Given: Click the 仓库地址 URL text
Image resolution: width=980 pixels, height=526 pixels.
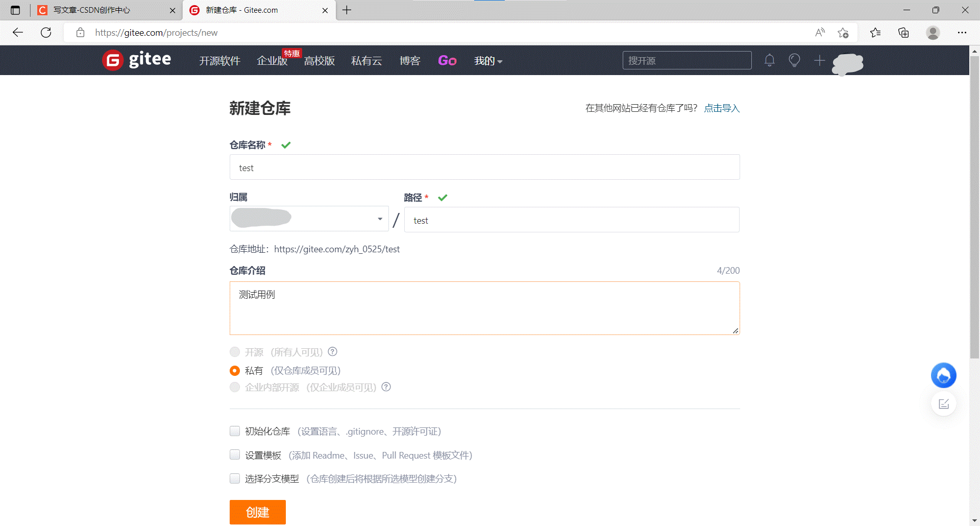Looking at the screenshot, I should tap(337, 249).
